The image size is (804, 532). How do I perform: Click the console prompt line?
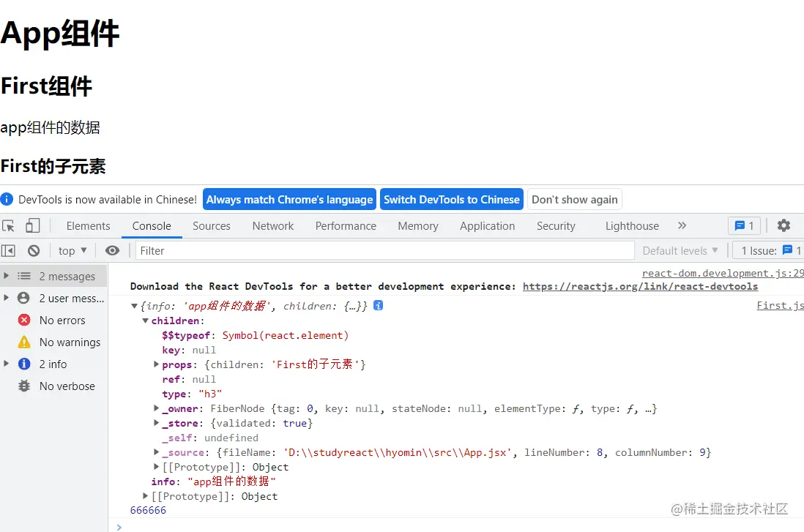pos(456,527)
